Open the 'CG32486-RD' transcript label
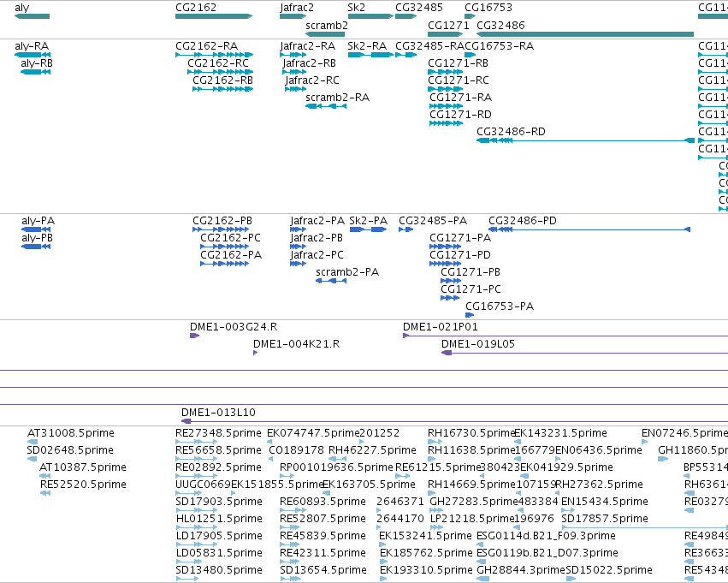This screenshot has width=728, height=583. tap(512, 132)
